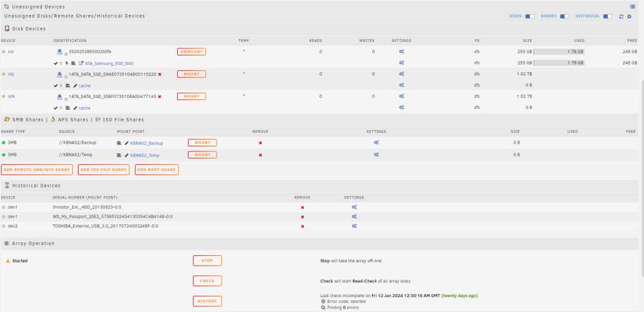This screenshot has height=312, width=644.
Task: Click the list view icon at top right
Action: click(x=633, y=6)
